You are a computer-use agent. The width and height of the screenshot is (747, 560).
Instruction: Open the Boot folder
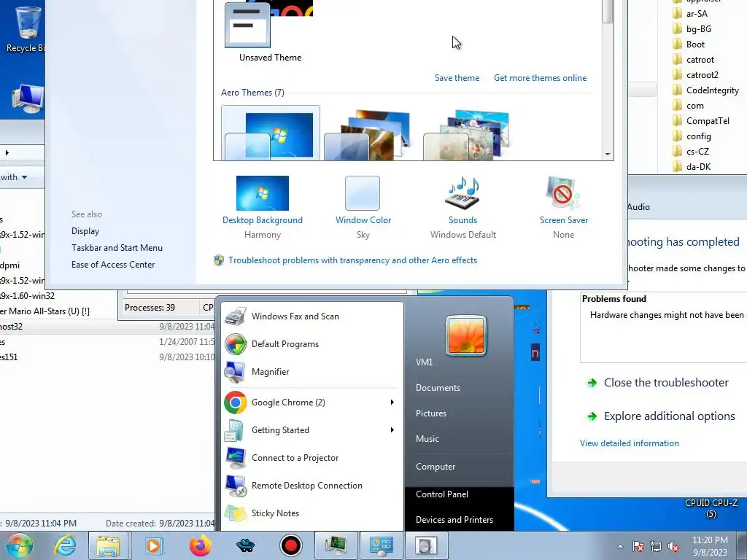689,44
